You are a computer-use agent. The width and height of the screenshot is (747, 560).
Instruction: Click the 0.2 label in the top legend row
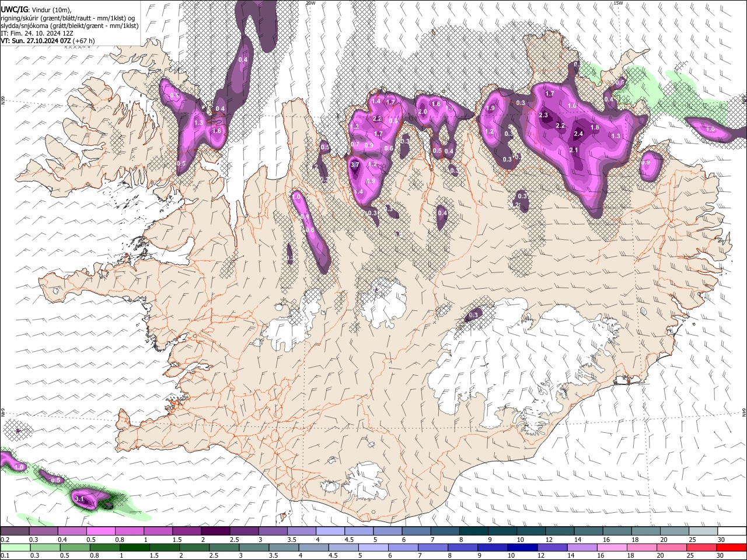click(x=5, y=540)
